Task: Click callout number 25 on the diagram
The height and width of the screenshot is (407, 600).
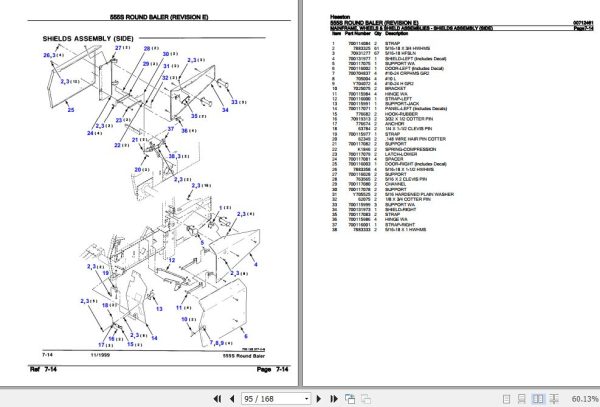Action: point(71,110)
